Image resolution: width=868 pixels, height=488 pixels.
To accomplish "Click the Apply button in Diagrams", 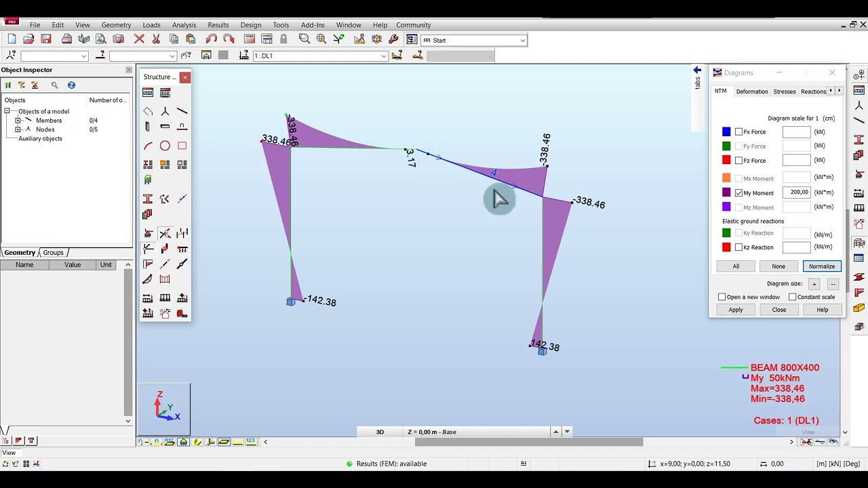I will (736, 310).
